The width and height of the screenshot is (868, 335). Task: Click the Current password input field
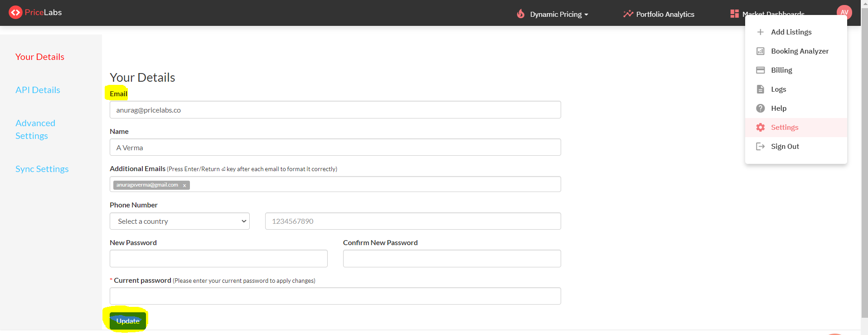pyautogui.click(x=335, y=296)
